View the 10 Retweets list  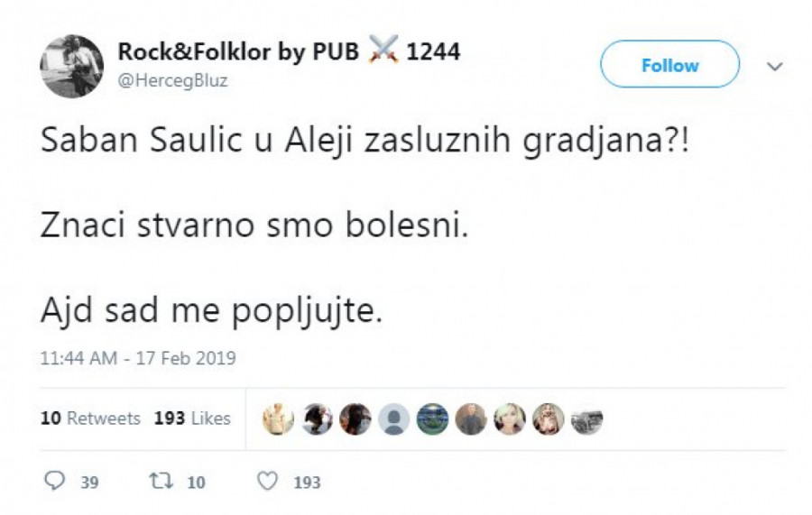coord(90,418)
